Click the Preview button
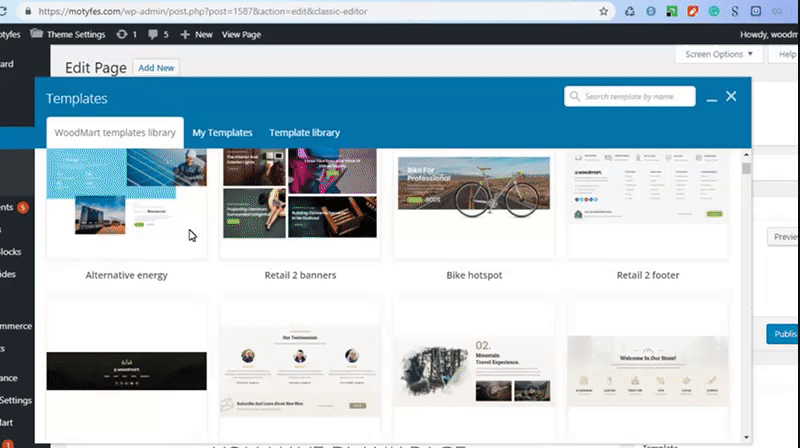The image size is (800, 448). coord(784,237)
